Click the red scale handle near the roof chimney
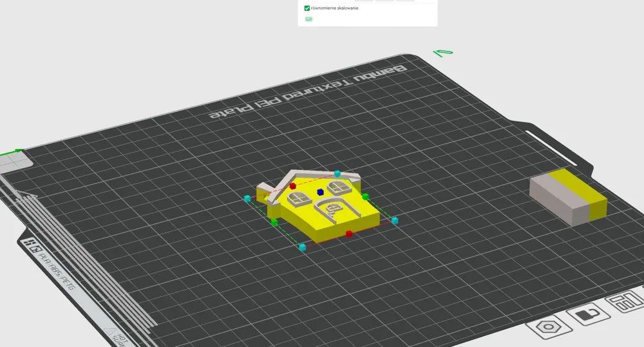This screenshot has width=644, height=347. [293, 186]
